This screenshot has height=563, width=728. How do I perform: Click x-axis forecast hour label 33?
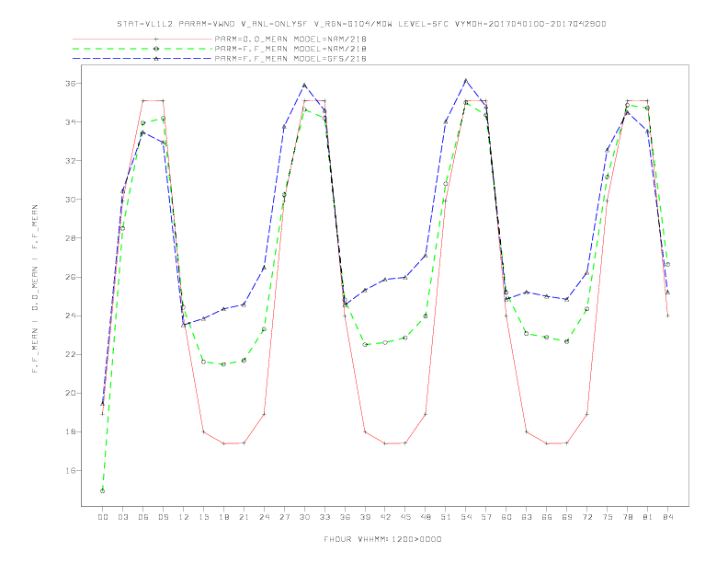coord(324,517)
